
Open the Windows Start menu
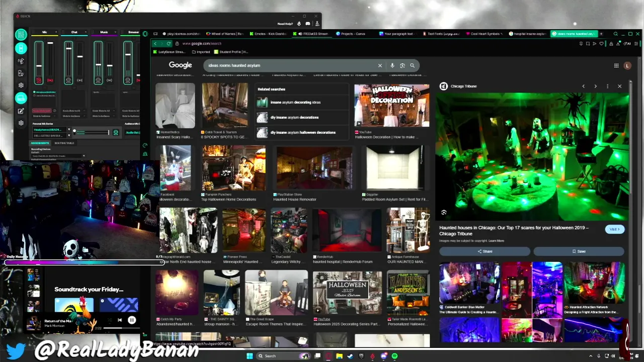point(250,356)
